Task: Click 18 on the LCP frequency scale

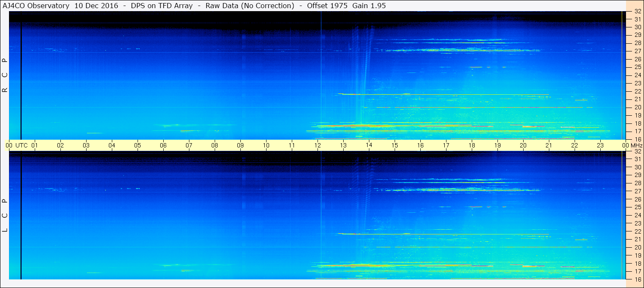Action: click(x=638, y=263)
